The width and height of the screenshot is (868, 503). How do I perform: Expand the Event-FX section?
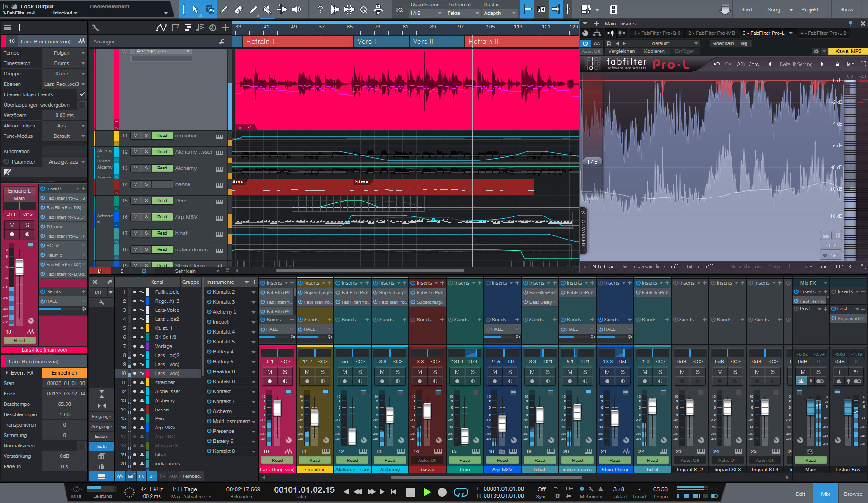6,373
